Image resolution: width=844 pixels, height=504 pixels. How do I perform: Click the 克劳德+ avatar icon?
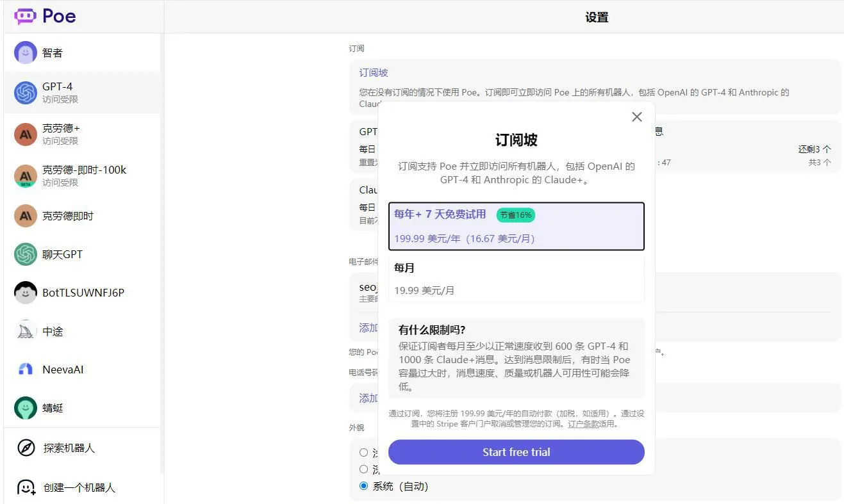click(26, 134)
